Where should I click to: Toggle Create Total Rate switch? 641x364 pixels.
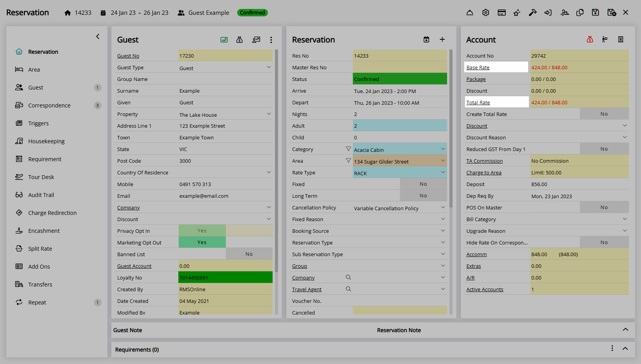tap(604, 114)
